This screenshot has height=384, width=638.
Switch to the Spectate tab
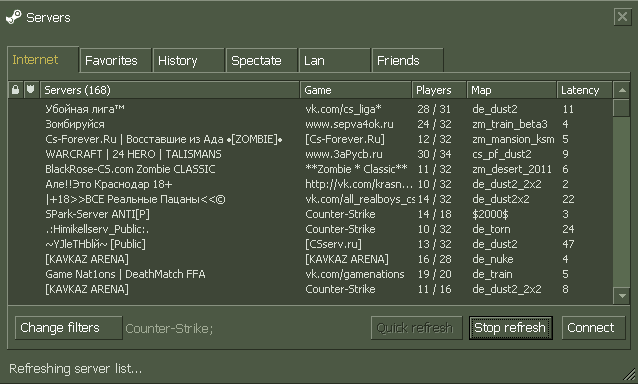(x=261, y=61)
